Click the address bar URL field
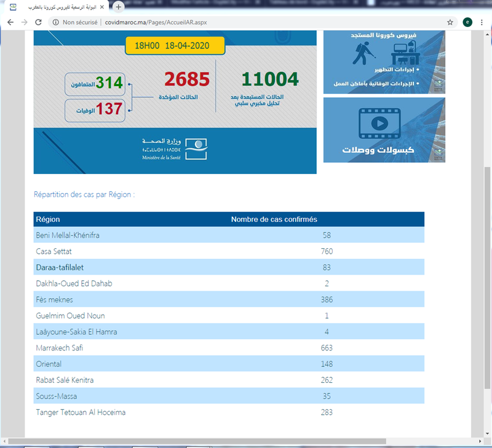 (246, 22)
